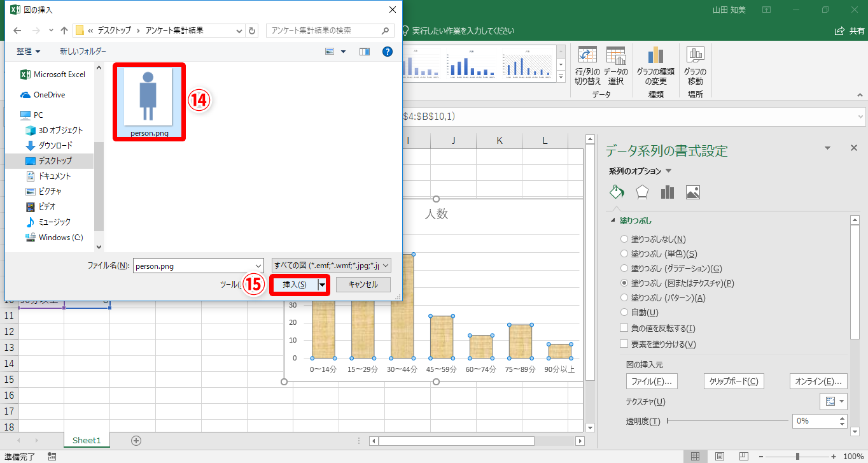Select ピクチャ in the navigation pane

[x=44, y=191]
